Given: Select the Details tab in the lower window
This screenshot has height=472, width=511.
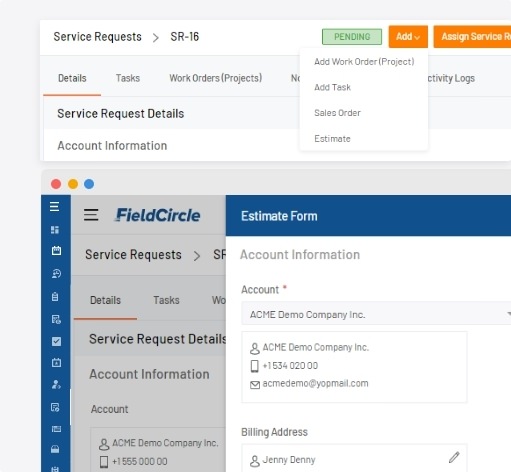Looking at the screenshot, I should coord(105,300).
